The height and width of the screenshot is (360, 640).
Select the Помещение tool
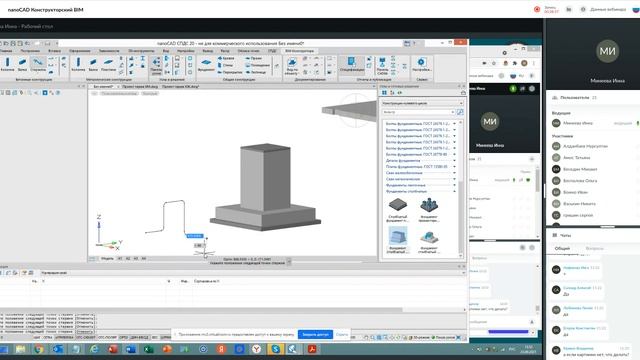tap(258, 65)
